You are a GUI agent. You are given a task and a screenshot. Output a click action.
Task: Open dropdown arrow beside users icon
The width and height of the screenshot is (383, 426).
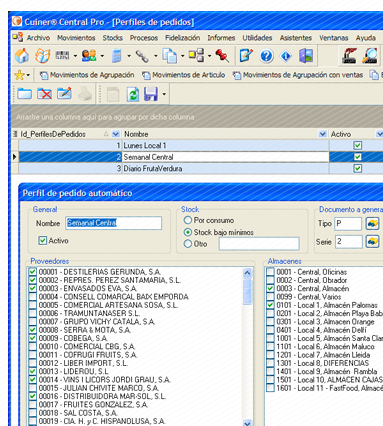coord(102,56)
